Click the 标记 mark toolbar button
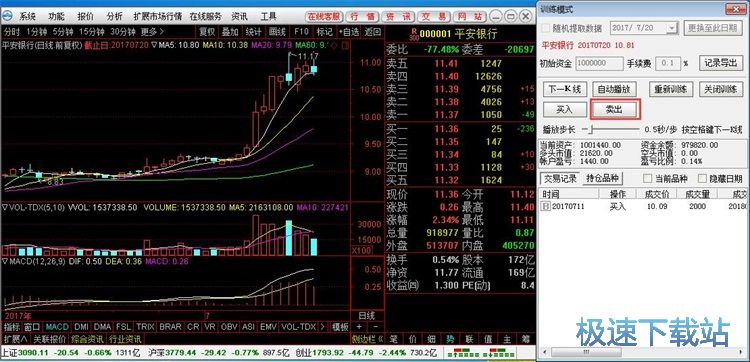 [324, 32]
